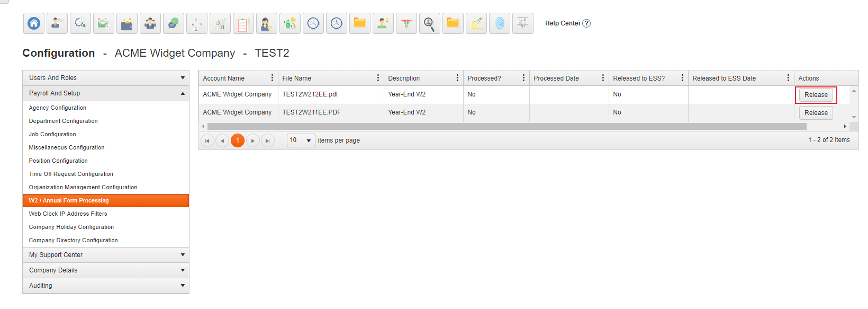Open Position Configuration
The height and width of the screenshot is (309, 868).
(x=58, y=161)
